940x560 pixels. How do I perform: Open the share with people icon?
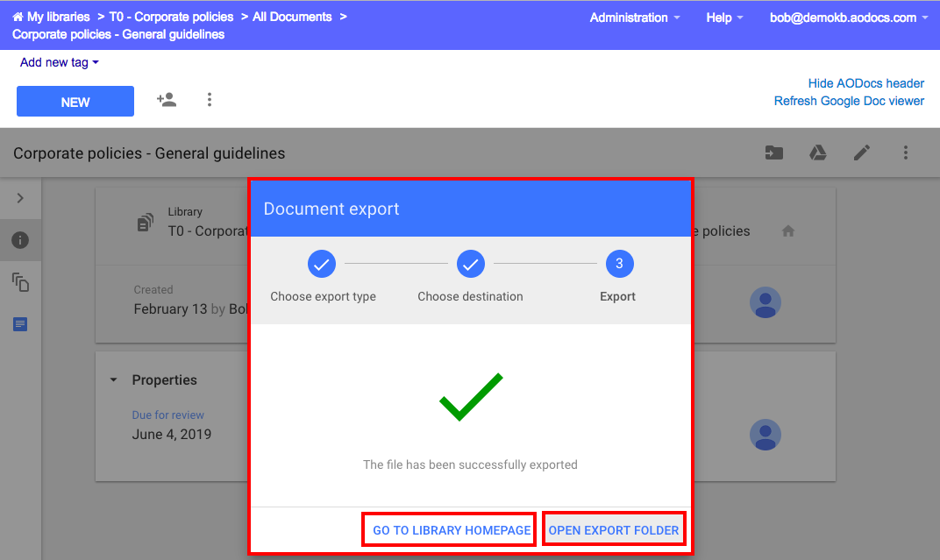pos(167,99)
